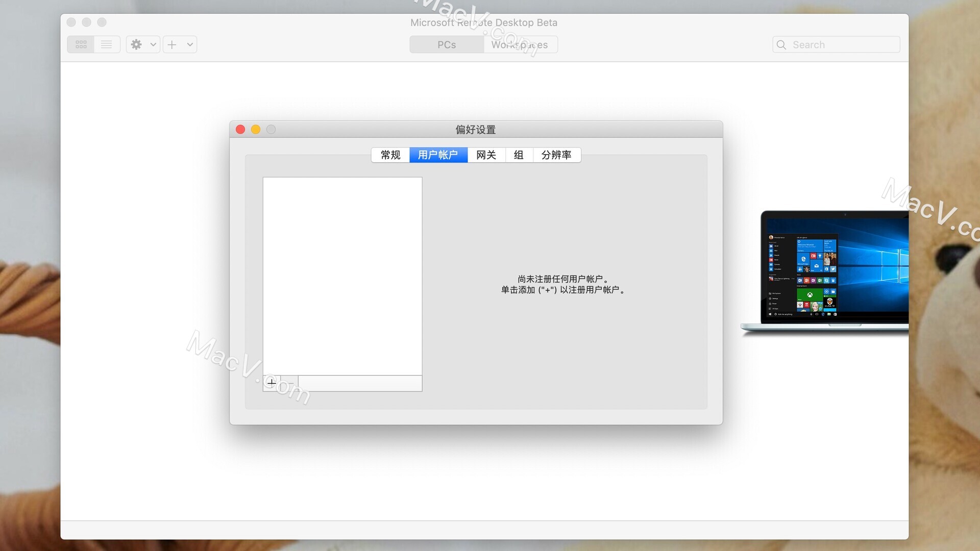Focus the Search field

point(836,44)
